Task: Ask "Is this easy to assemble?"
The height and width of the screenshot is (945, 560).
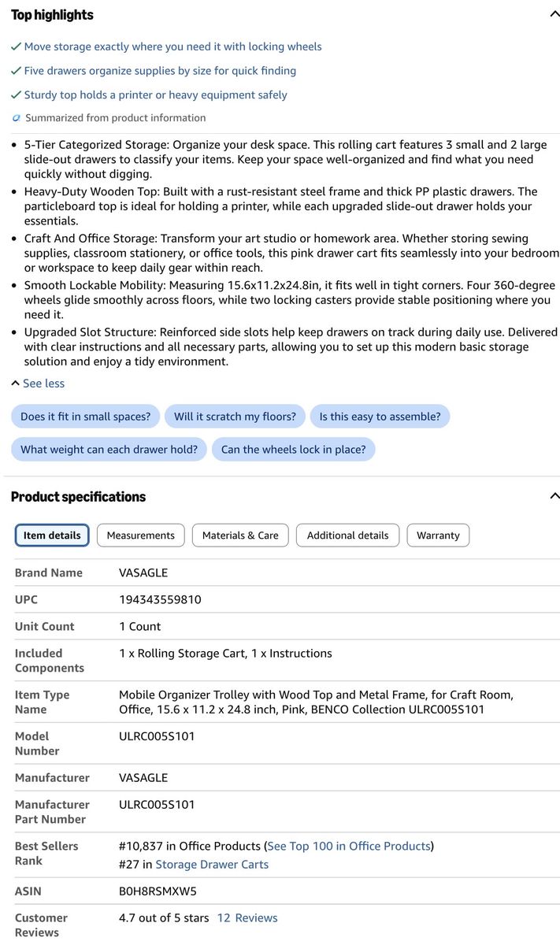Action: pos(380,417)
